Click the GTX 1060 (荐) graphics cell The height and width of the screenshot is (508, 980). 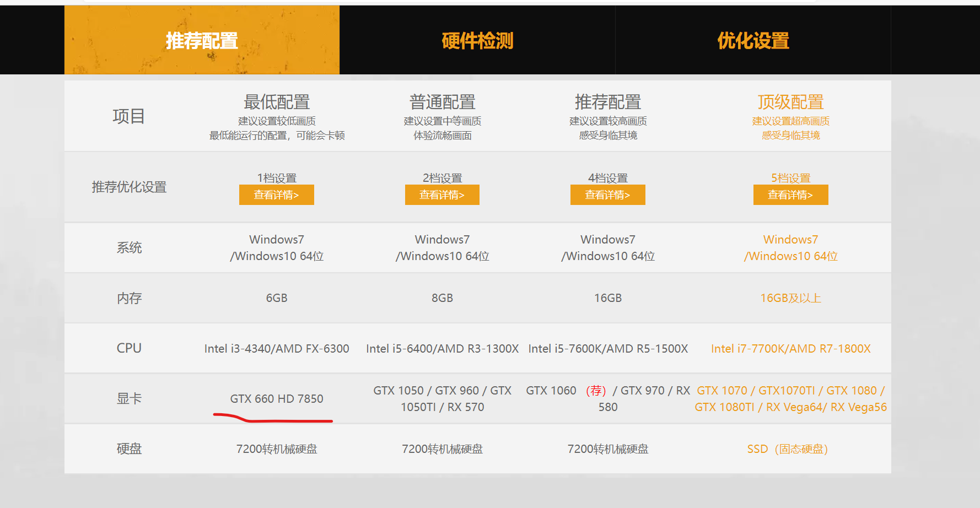[608, 399]
